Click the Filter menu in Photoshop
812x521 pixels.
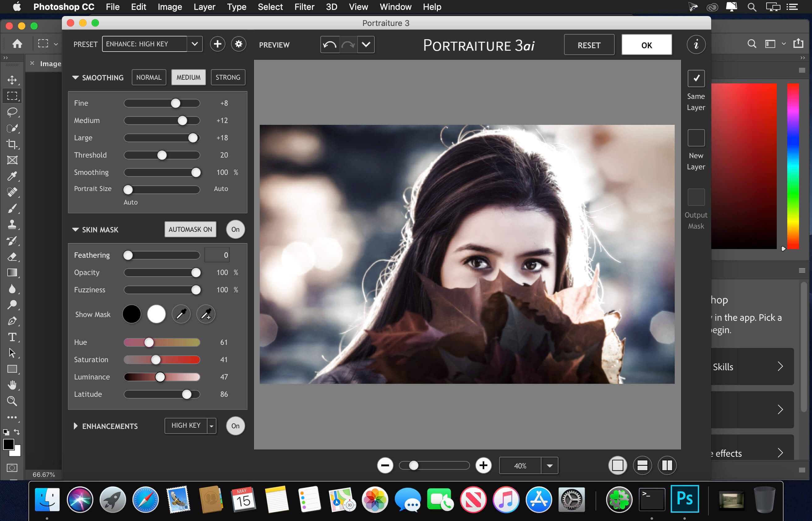click(304, 6)
